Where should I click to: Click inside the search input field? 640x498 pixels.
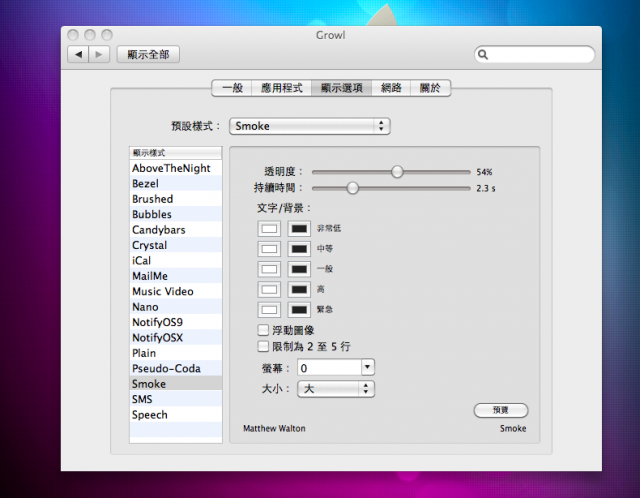[534, 54]
